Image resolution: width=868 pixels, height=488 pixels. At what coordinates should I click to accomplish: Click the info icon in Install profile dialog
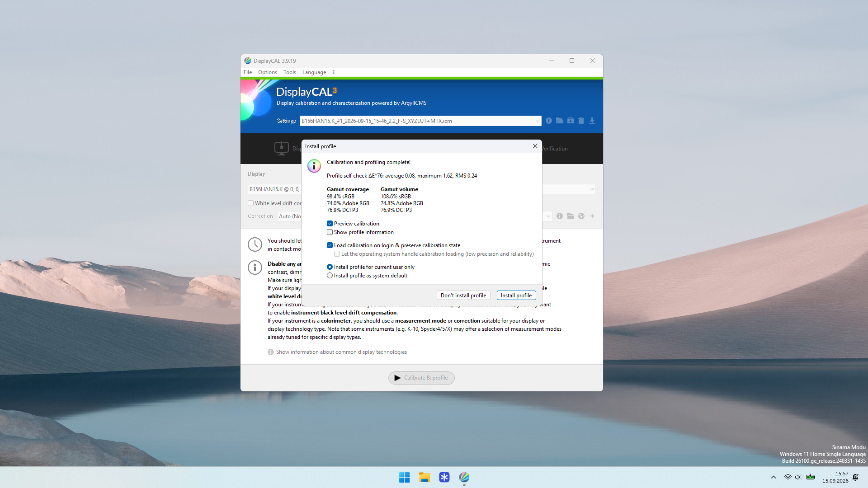coord(314,166)
